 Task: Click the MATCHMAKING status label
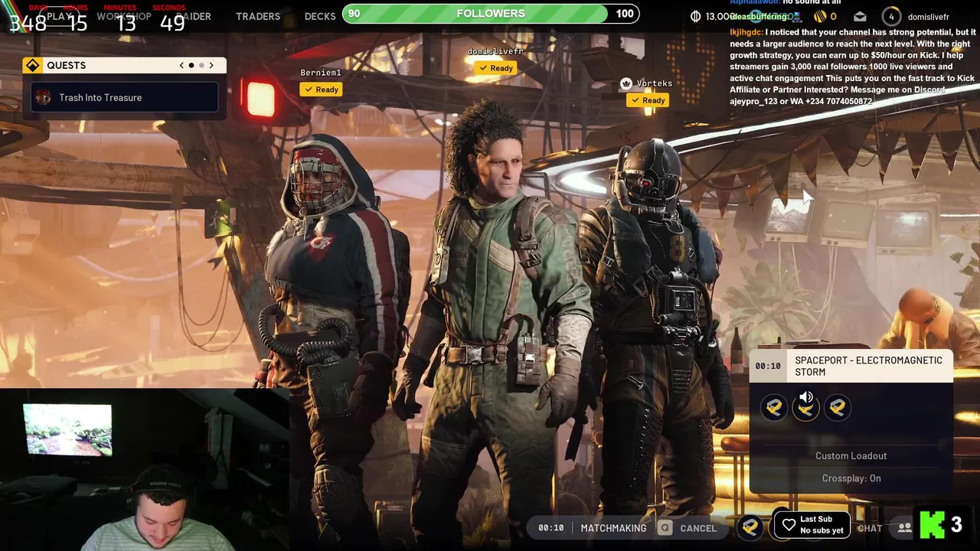[613, 528]
